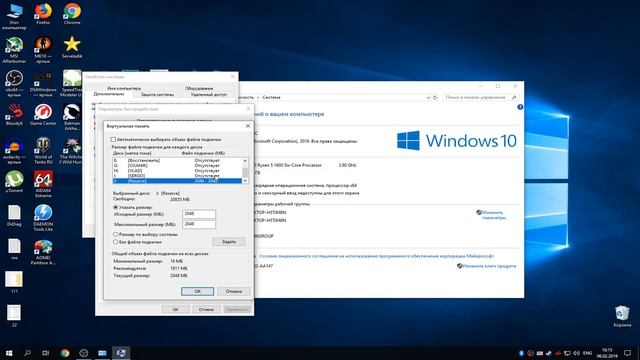Open address bar history dropdown arrow
The width and height of the screenshot is (640, 360).
[x=428, y=98]
